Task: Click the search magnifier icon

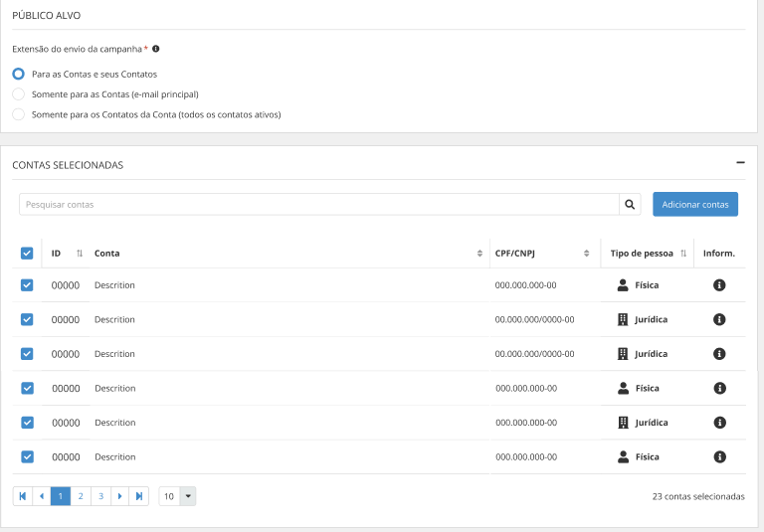Action: click(x=630, y=205)
